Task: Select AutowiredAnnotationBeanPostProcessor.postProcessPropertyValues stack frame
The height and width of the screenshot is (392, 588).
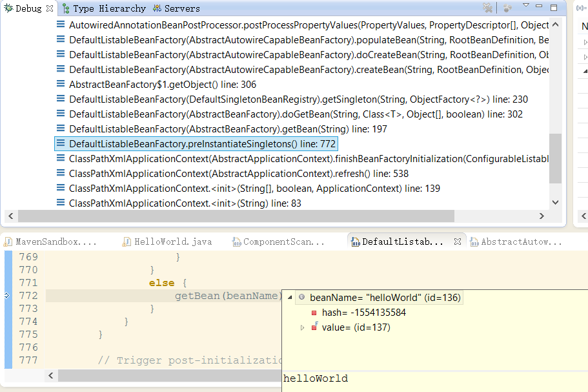Action: coord(302,25)
